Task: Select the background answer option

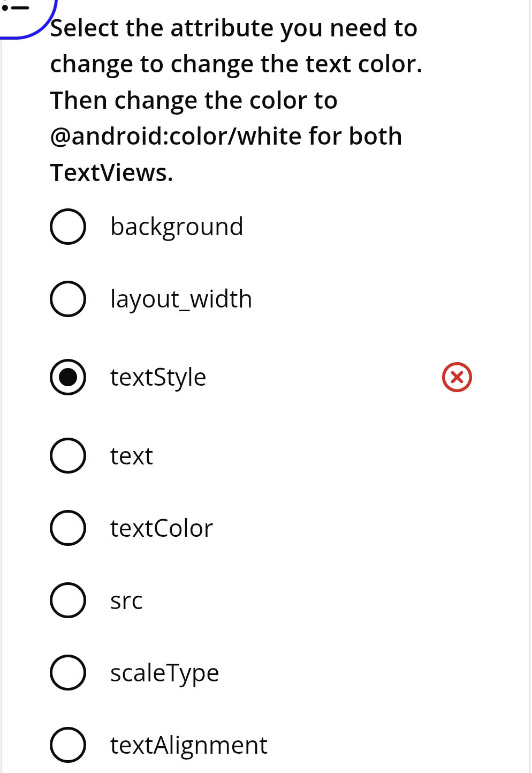Action: click(x=68, y=226)
